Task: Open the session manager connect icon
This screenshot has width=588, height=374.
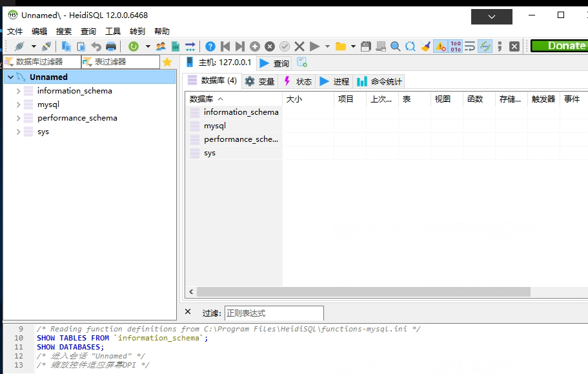Action: (x=19, y=46)
